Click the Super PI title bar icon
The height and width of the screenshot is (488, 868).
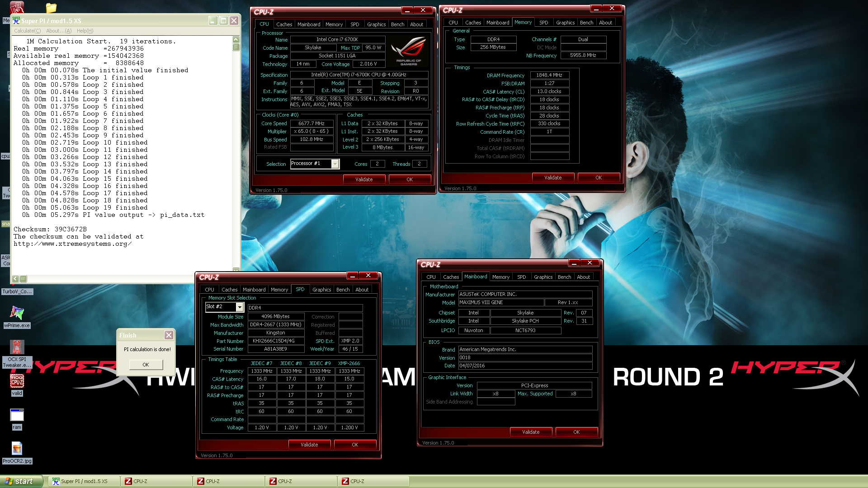(16, 20)
